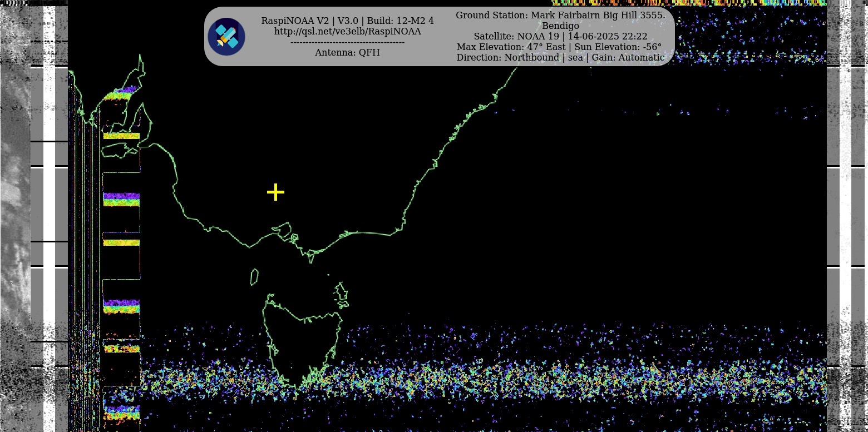868x432 pixels.
Task: Click the Port Phillip Bay coastline outline
Action: click(x=283, y=230)
